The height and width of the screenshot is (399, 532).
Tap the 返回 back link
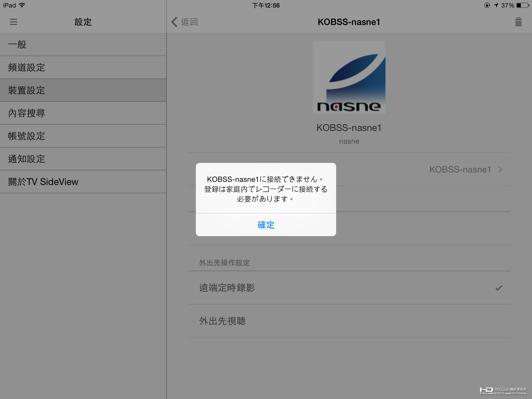[189, 22]
